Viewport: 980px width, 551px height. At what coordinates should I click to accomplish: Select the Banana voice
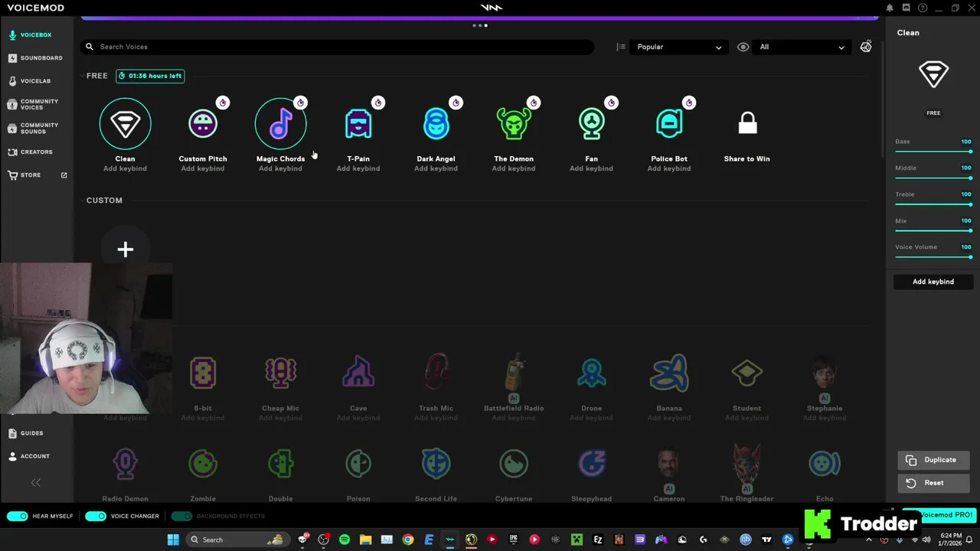(669, 373)
